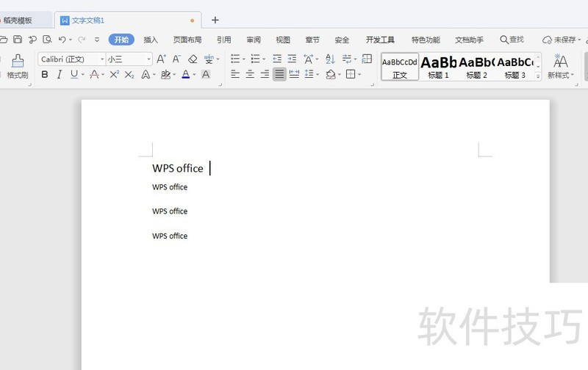Click the Undo arrow icon
588x370 pixels.
point(62,40)
